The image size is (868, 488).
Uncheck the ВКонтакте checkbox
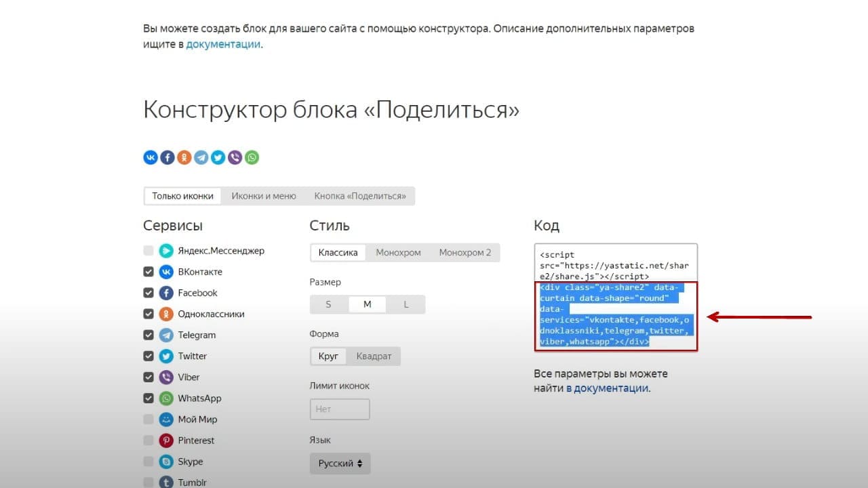149,272
